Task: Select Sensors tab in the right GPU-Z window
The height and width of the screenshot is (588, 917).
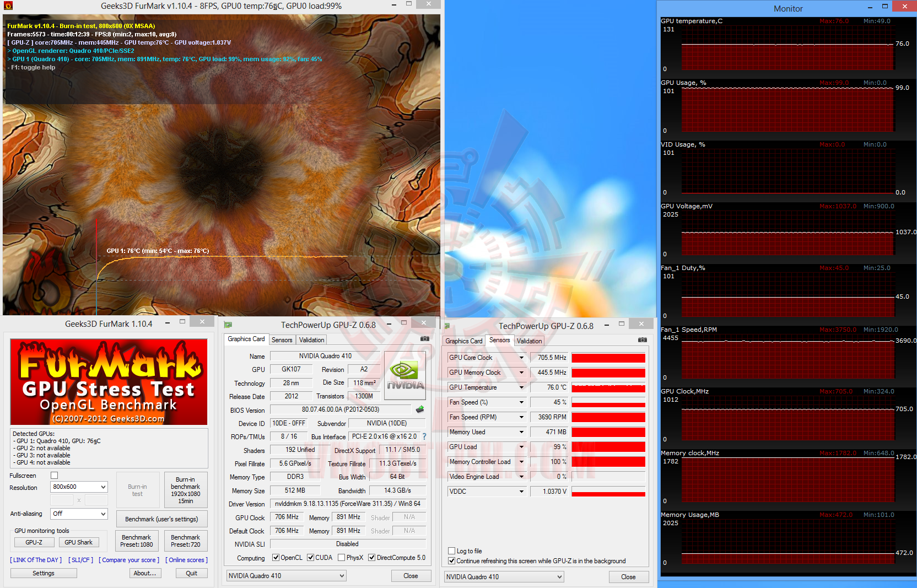Action: click(x=500, y=340)
